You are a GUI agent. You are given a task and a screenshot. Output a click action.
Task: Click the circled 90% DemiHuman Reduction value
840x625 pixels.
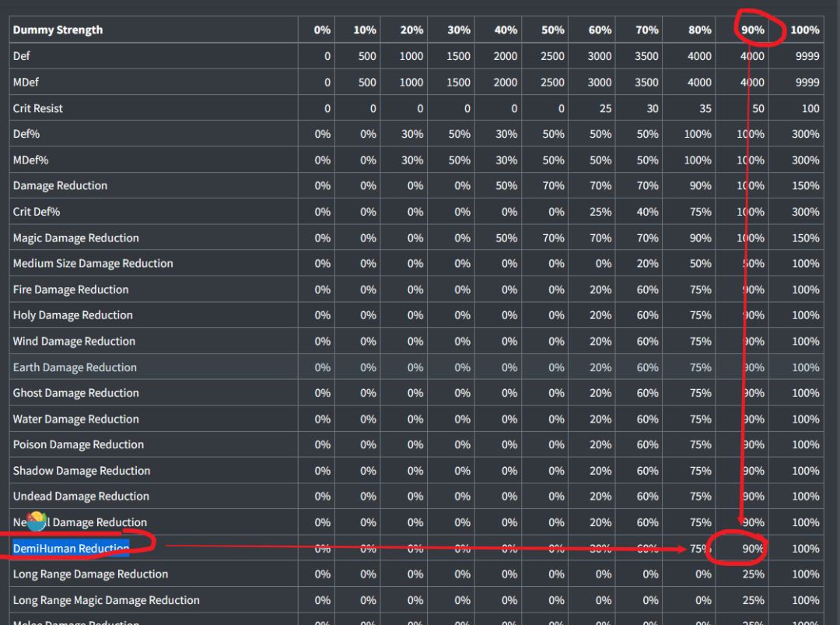(753, 548)
